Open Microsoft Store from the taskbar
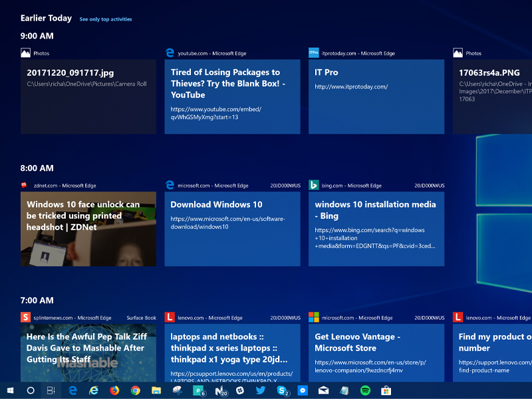 [386, 390]
